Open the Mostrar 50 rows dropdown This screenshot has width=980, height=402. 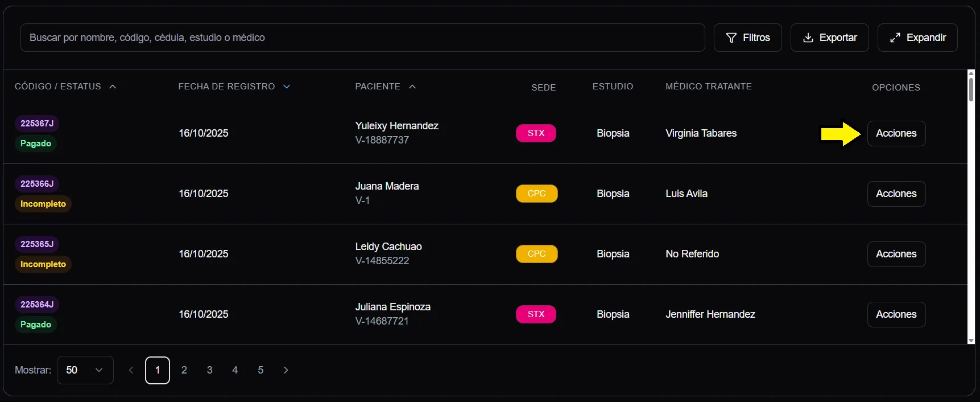[x=85, y=370]
